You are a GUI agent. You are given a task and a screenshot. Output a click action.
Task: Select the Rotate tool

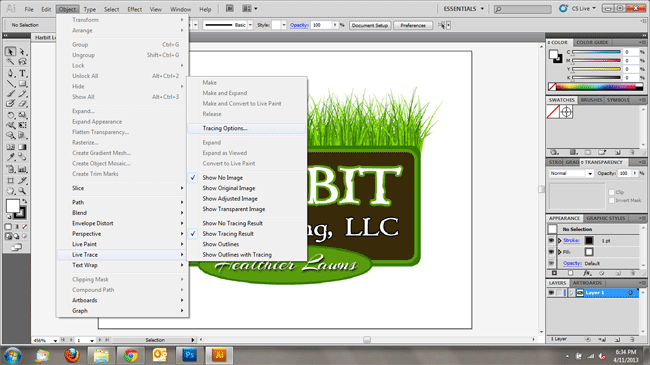coord(10,115)
